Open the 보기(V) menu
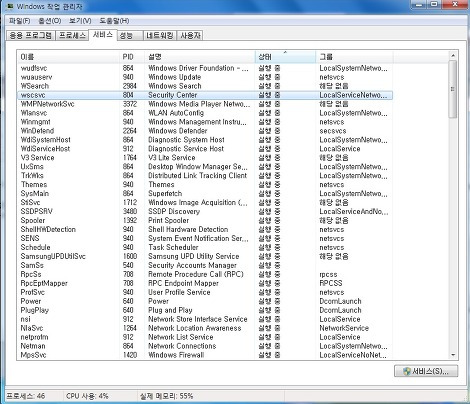Viewport: 470px width, 404px height. pyautogui.click(x=80, y=21)
